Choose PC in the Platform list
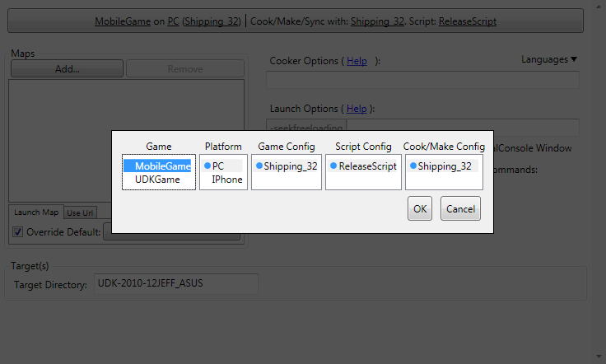 [222, 166]
